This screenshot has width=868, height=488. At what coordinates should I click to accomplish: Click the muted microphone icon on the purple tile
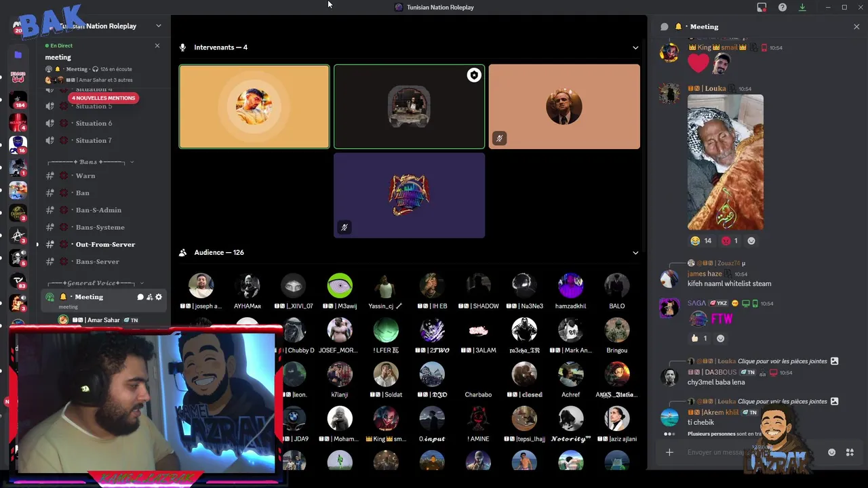tap(344, 227)
